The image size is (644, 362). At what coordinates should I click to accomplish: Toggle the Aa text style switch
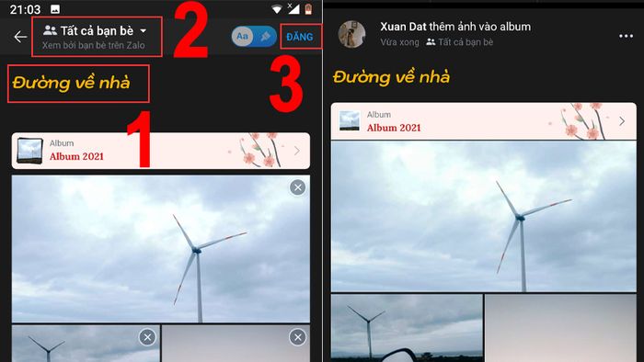coord(254,37)
